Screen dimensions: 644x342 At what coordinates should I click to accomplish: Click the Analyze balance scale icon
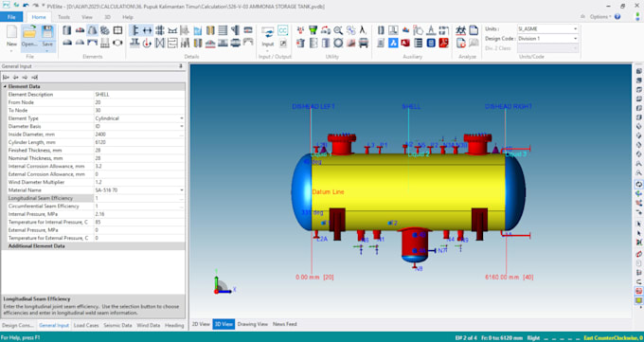[461, 30]
